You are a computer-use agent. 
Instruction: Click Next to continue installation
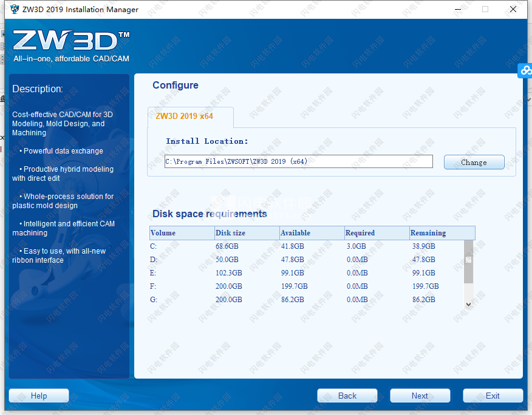[420, 396]
